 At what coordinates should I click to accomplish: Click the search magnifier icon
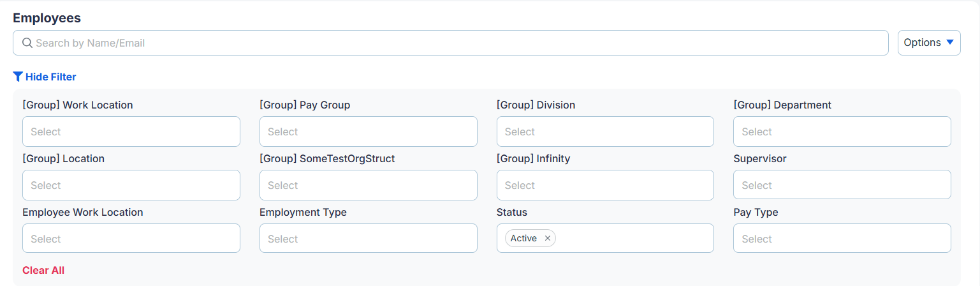pyautogui.click(x=27, y=43)
